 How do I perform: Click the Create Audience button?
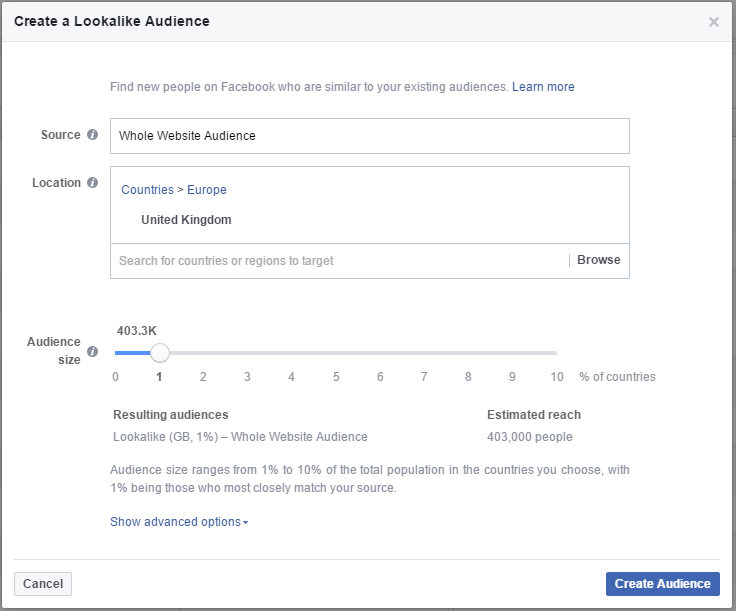click(x=662, y=584)
